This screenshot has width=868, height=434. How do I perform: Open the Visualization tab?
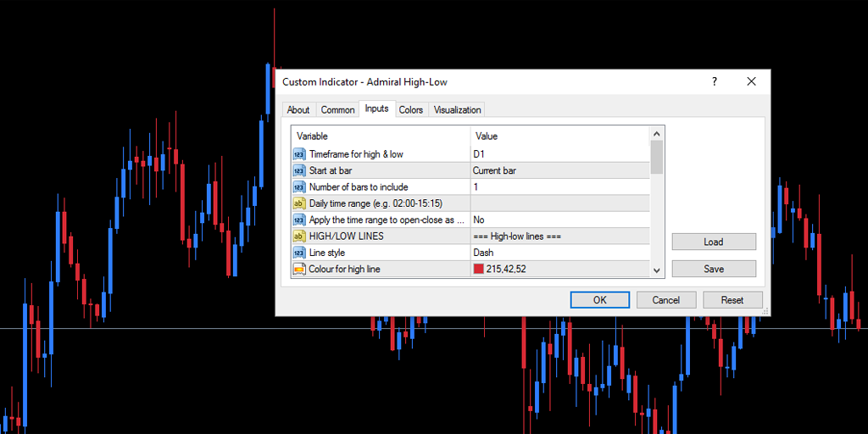tap(457, 109)
